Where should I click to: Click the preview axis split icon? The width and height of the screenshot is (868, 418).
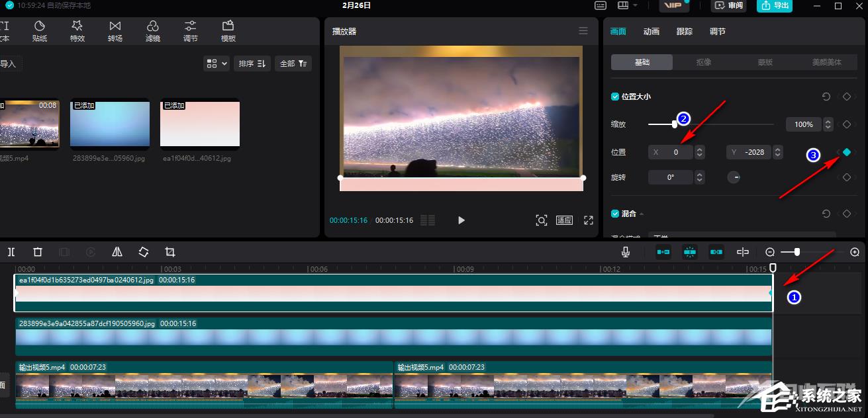[x=743, y=252]
